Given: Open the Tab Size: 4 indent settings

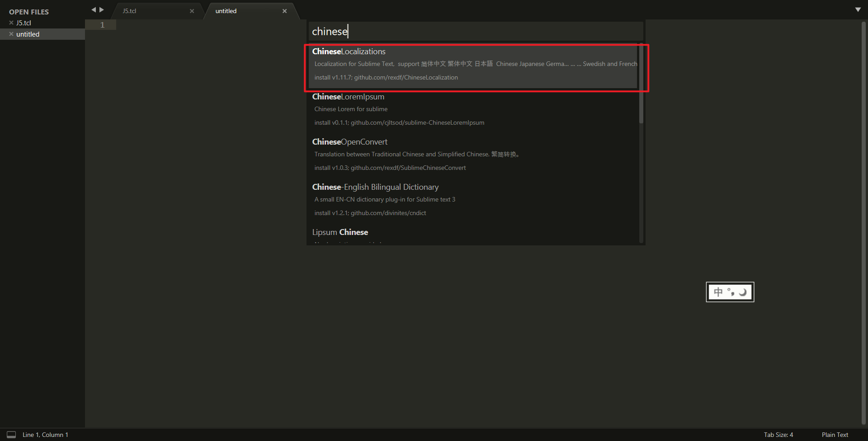Looking at the screenshot, I should (778, 434).
